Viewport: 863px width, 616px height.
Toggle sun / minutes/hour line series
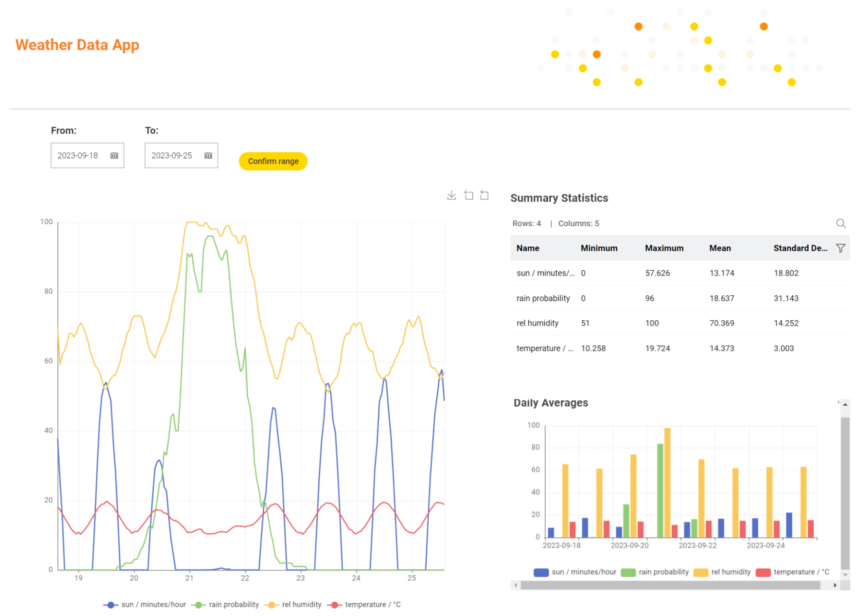pos(145,604)
